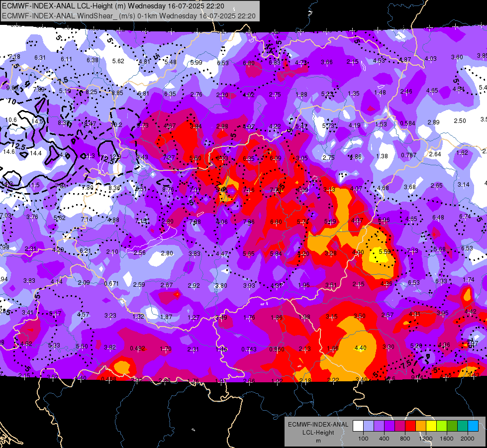
Task: Click the wind shear value "4.03"
Action: [x=430, y=58]
